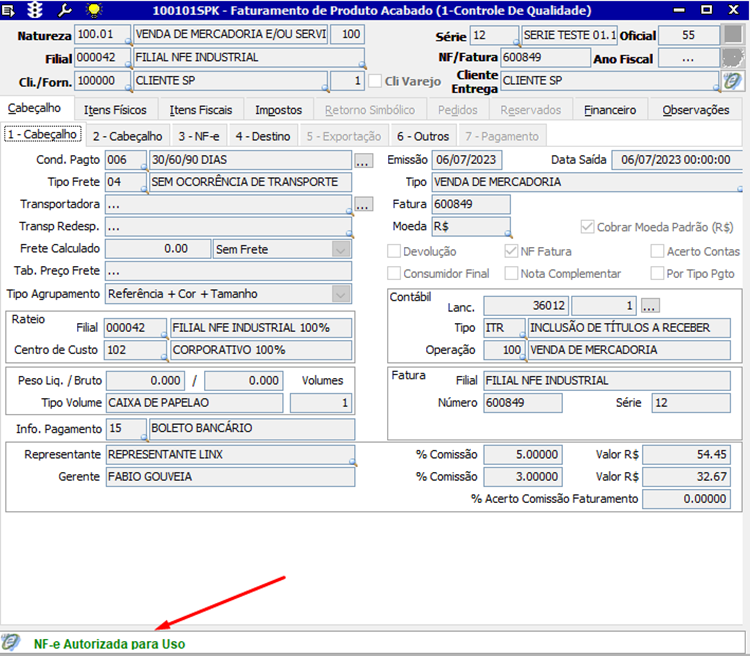Open the Sem Frete dropdown
This screenshot has height=656, width=750.
[x=341, y=249]
